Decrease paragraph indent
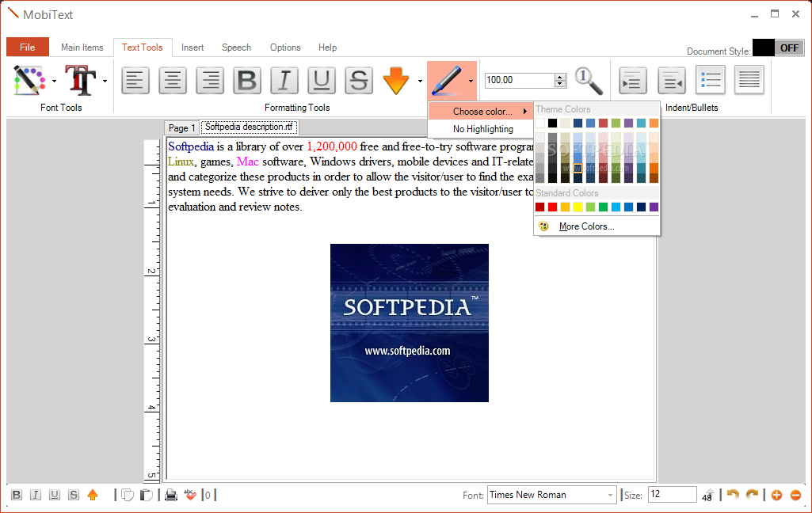The height and width of the screenshot is (513, 812). click(x=672, y=80)
